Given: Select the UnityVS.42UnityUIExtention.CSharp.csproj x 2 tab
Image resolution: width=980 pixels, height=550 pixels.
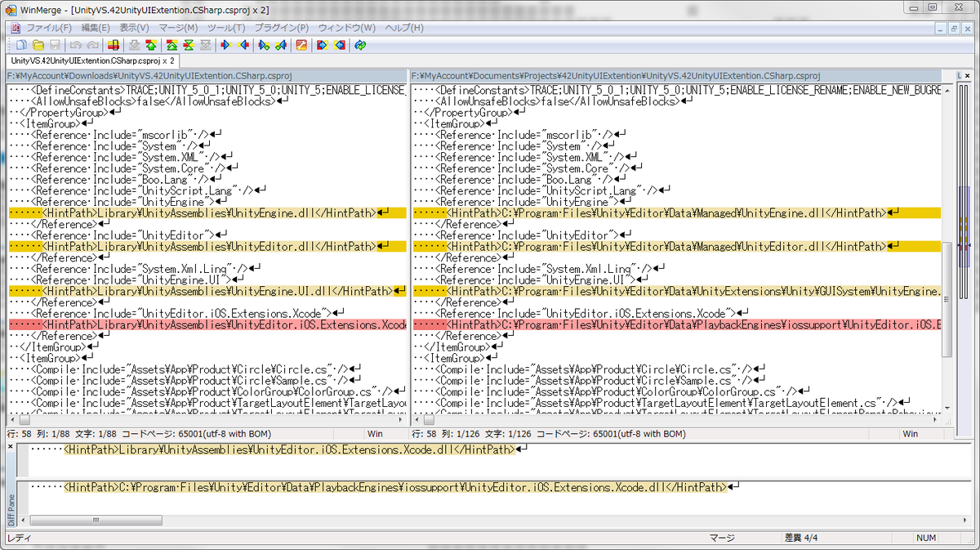Looking at the screenshot, I should (x=92, y=60).
